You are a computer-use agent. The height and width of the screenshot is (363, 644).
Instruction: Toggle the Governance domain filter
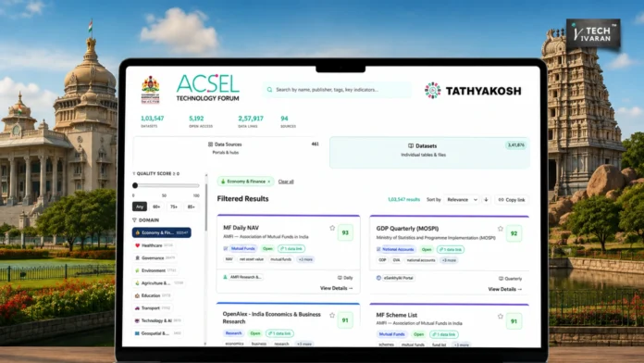click(155, 257)
